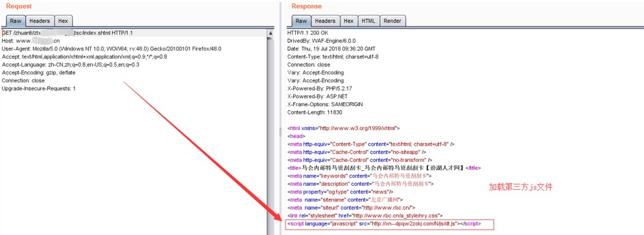Select the Request Raw tab

[16, 21]
